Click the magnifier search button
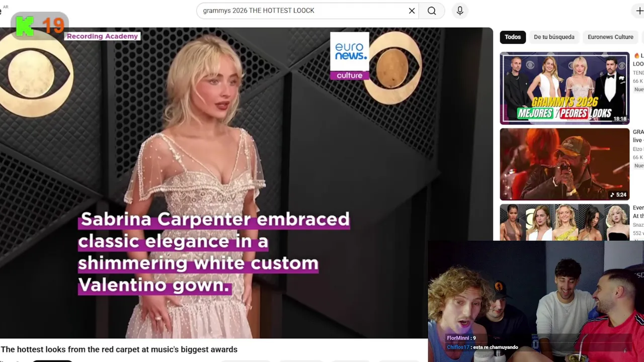 [432, 11]
